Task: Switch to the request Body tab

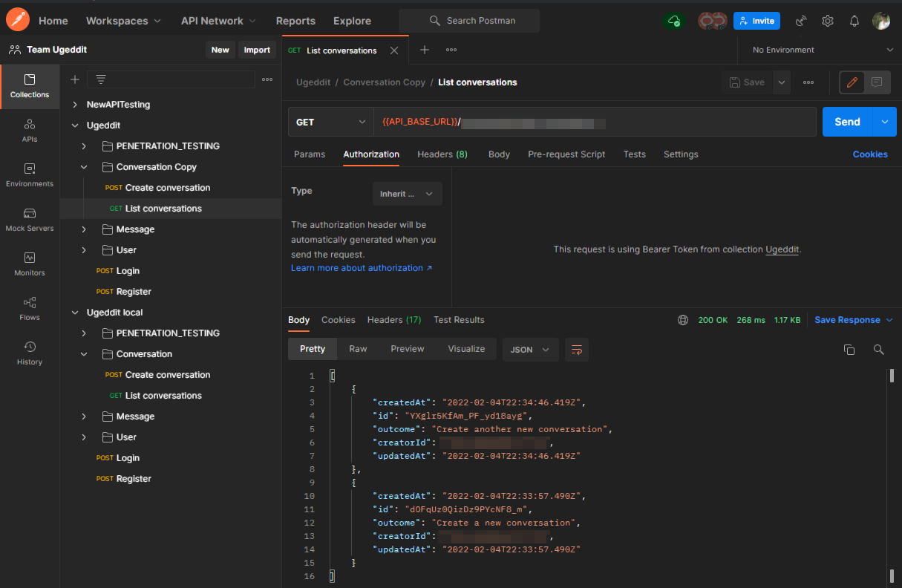Action: (499, 154)
